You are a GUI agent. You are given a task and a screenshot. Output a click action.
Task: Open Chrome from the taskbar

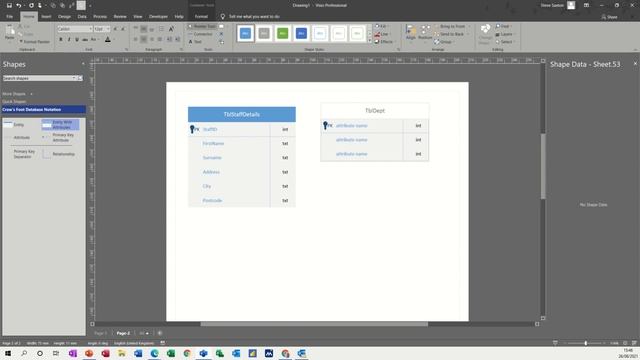(x=187, y=353)
